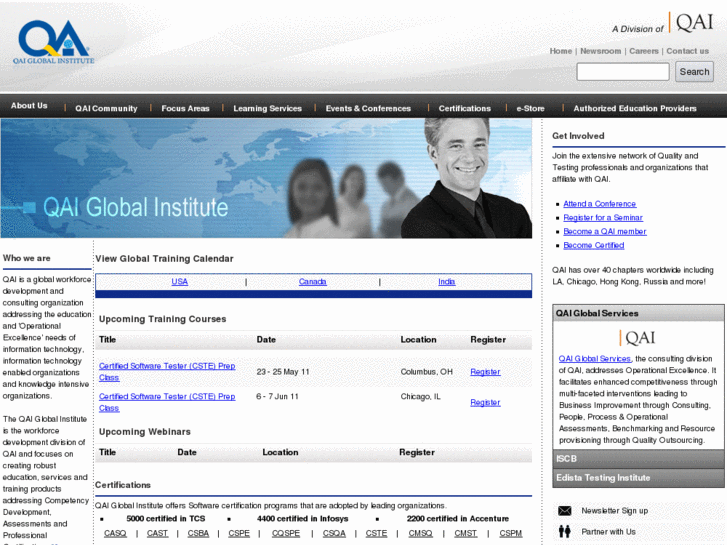Open the CMST certification link
This screenshot has width=727, height=545.
466,533
